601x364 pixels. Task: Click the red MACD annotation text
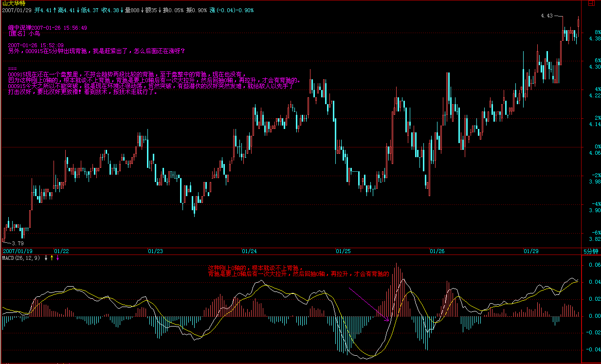pos(298,271)
